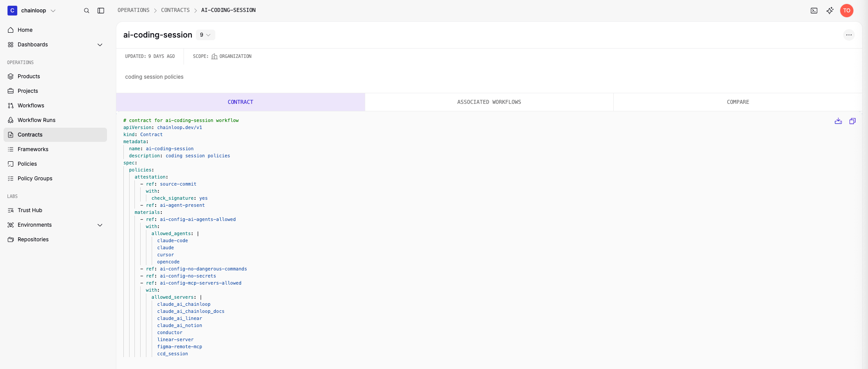Click 'apiVersion: chainloop.dev/v1' line

[163, 128]
